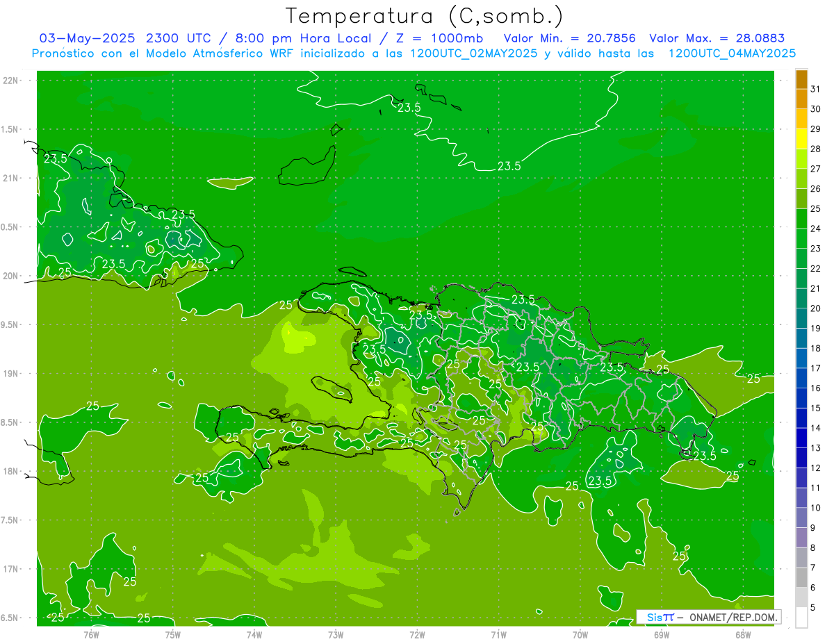Click longitude axis label "74W"

click(x=254, y=634)
